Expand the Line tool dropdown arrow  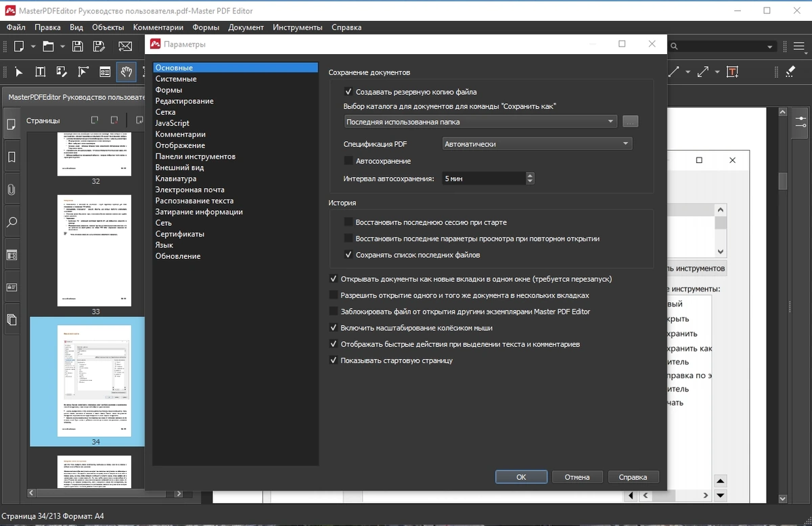point(688,72)
